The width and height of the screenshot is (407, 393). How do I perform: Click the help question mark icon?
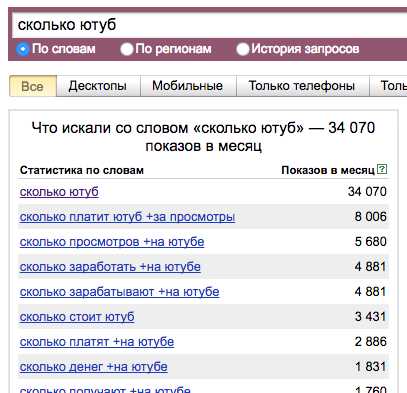pyautogui.click(x=382, y=169)
